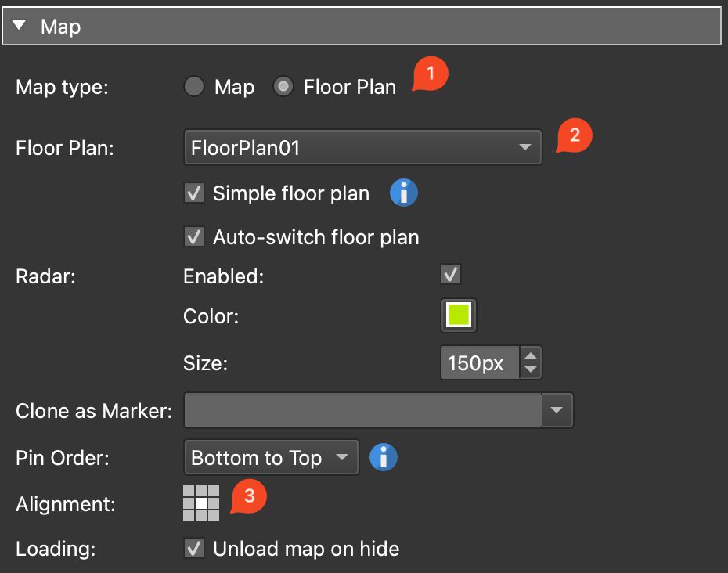Toggle the Radar Enabled checkbox
The image size is (728, 573).
pos(451,274)
